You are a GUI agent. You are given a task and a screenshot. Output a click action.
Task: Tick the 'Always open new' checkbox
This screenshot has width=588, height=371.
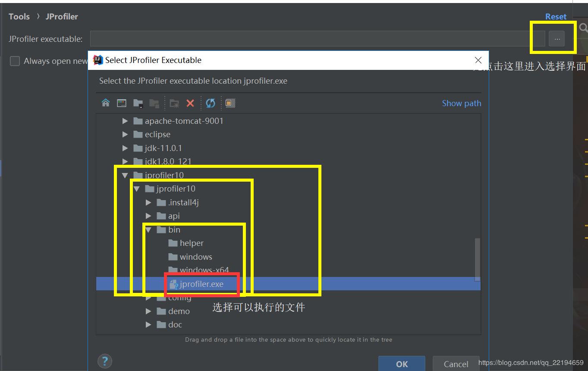pos(15,61)
